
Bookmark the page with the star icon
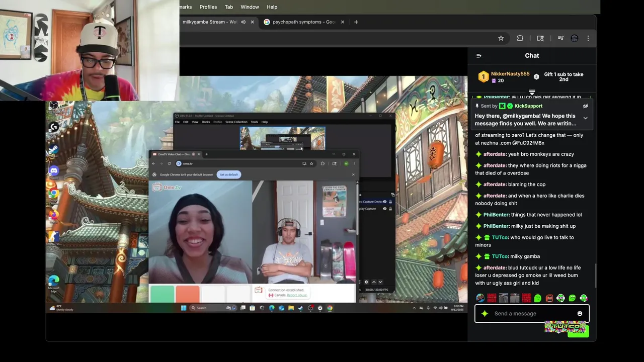[x=501, y=38]
